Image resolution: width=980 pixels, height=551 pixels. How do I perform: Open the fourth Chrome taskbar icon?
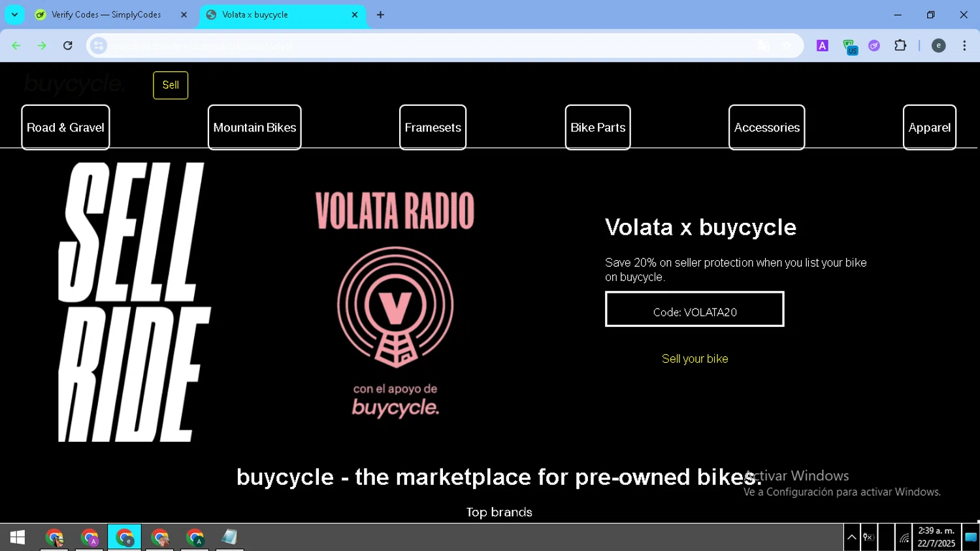click(x=160, y=537)
